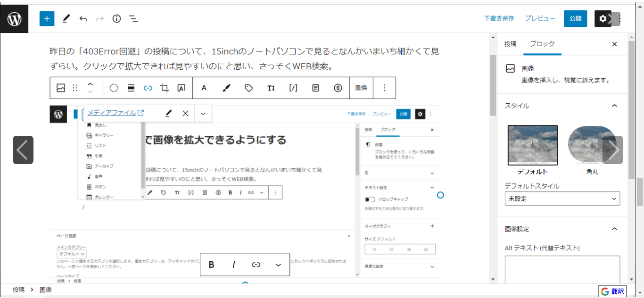
Task: Expand link settings chevron beside メディアファイル
Action: tap(203, 113)
